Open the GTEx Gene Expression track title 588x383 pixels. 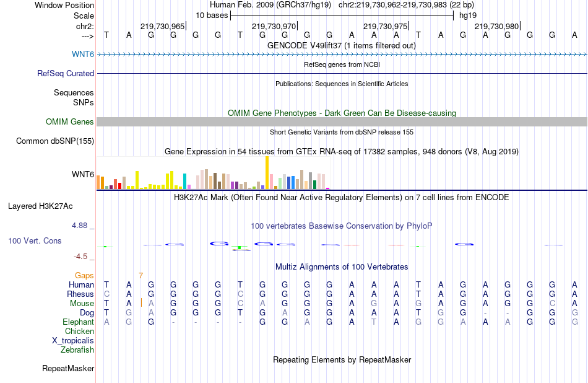pyautogui.click(x=342, y=151)
